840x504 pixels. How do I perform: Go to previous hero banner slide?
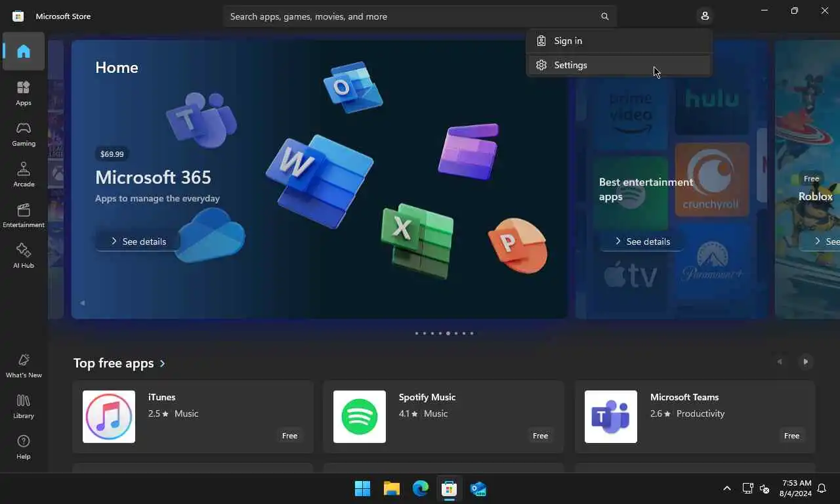coord(82,303)
